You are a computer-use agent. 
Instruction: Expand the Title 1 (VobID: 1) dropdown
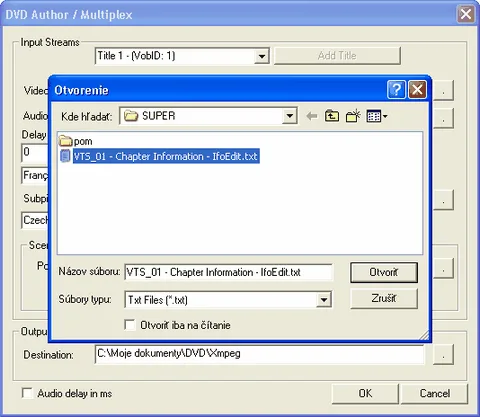[x=262, y=56]
